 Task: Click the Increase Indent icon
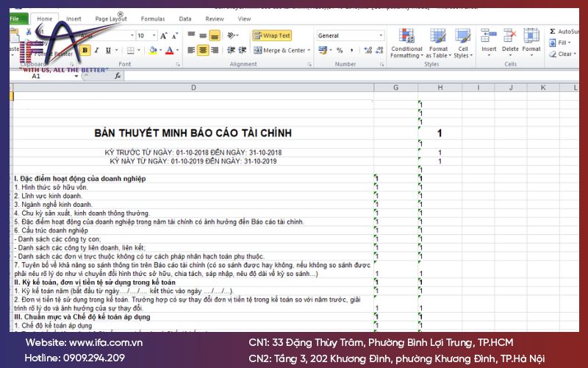click(x=243, y=50)
